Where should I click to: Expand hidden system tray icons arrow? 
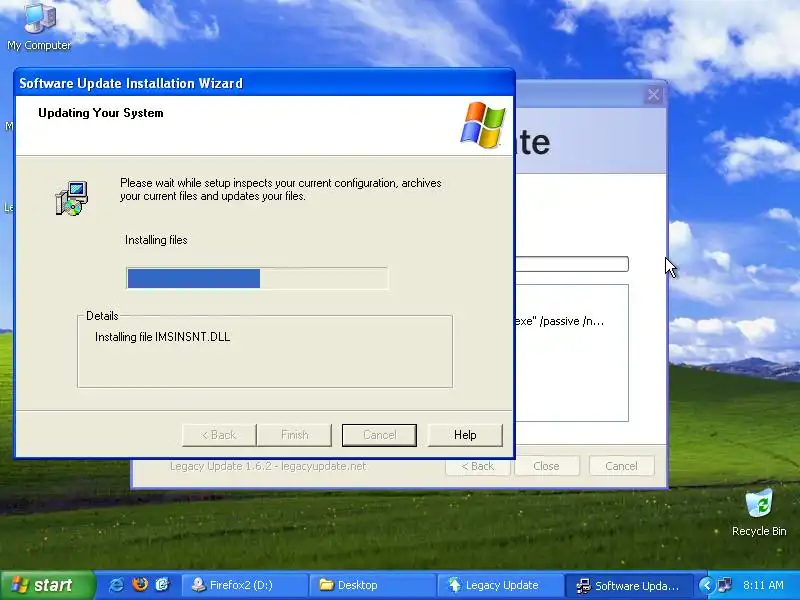tap(706, 585)
